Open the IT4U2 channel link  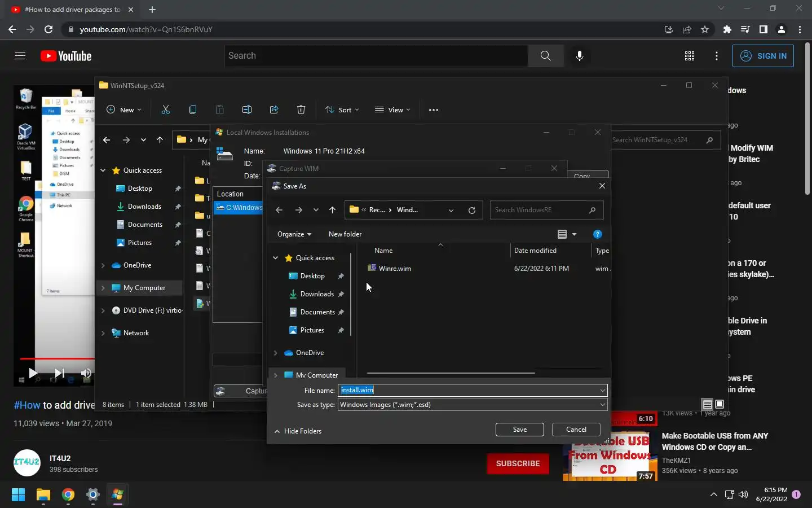pos(60,458)
